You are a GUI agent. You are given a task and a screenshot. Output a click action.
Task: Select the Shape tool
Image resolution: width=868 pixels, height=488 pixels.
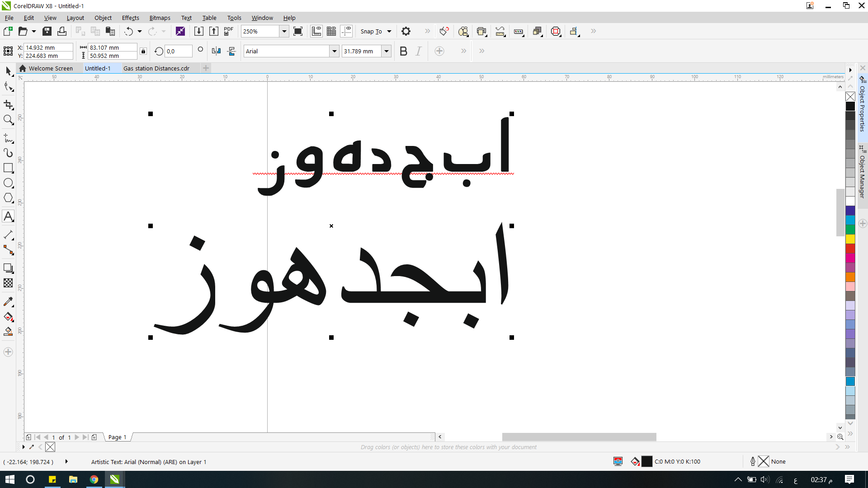pos(8,87)
